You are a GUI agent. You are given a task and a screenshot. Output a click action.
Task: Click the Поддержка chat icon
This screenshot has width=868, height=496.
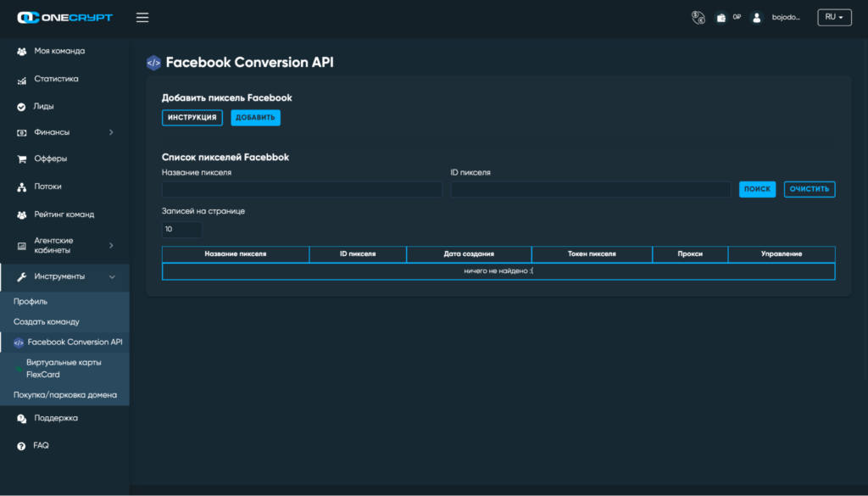tap(21, 419)
